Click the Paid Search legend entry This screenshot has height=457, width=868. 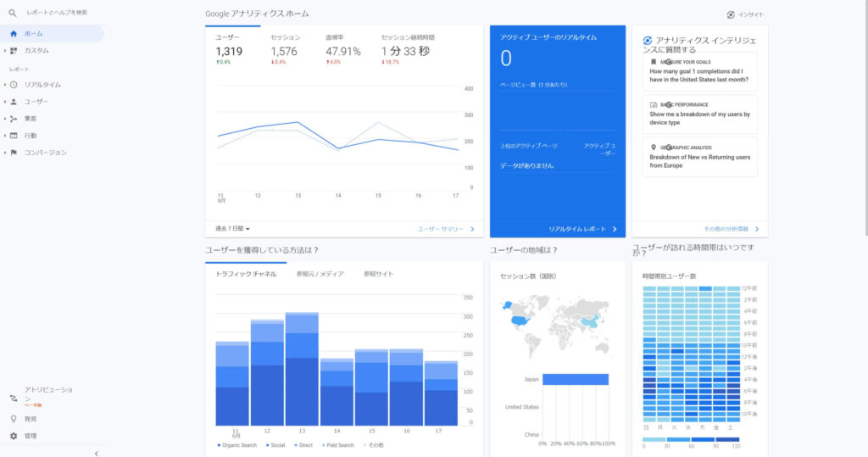click(337, 445)
